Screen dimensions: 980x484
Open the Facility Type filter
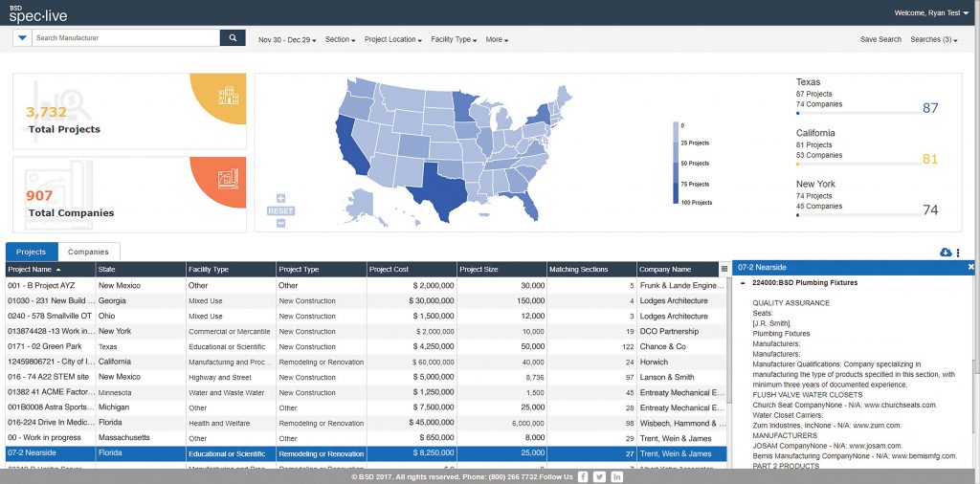(x=454, y=39)
